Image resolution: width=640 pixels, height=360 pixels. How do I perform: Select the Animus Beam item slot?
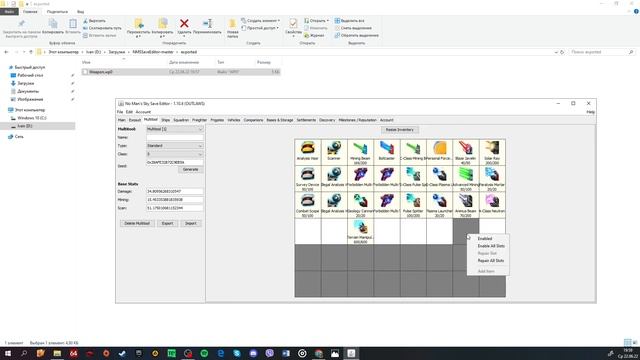tap(465, 205)
